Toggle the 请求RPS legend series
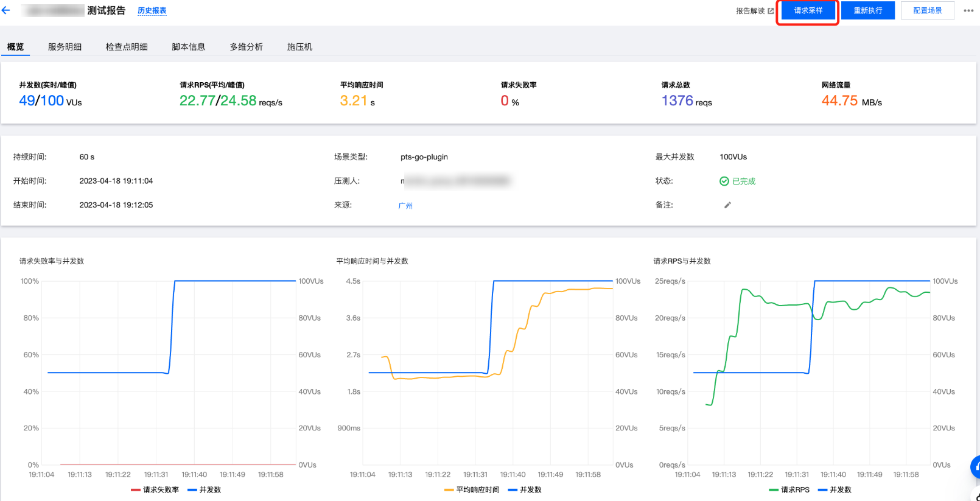Viewport: 980px width, 501px height. pos(789,490)
